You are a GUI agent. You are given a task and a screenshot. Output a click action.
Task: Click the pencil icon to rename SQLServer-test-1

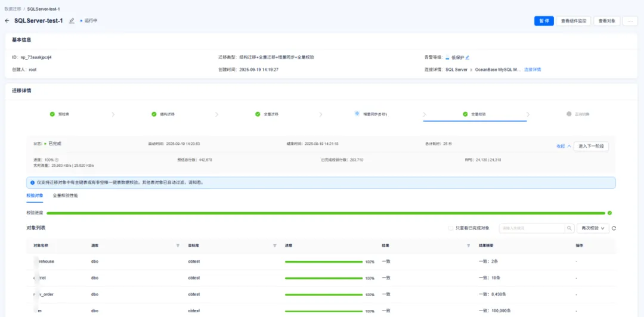pyautogui.click(x=72, y=21)
